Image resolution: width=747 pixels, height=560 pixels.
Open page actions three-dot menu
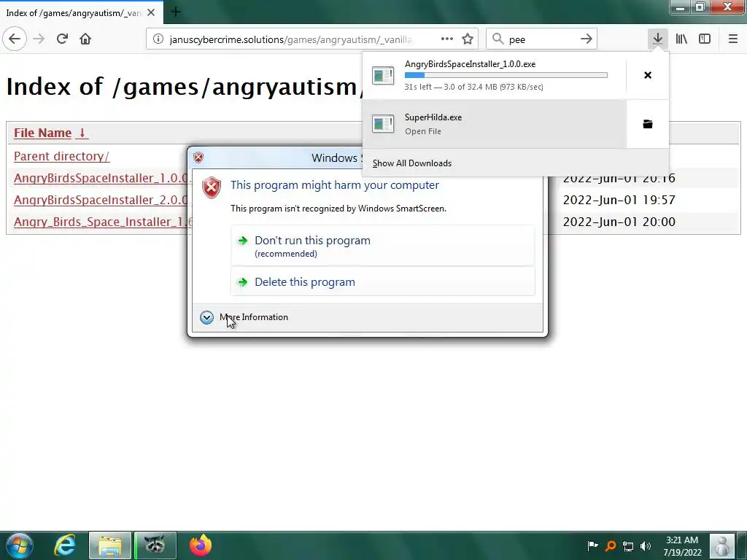[x=447, y=39]
